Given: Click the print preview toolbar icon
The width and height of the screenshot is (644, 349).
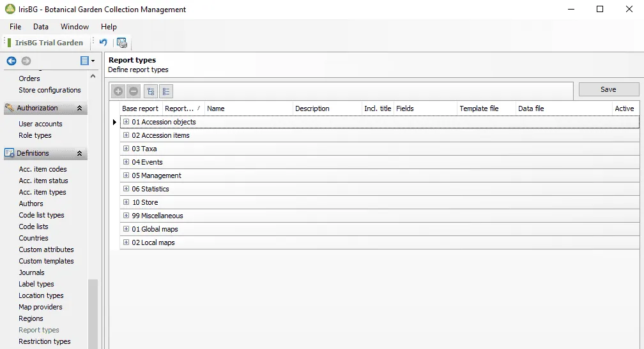Looking at the screenshot, I should point(122,42).
